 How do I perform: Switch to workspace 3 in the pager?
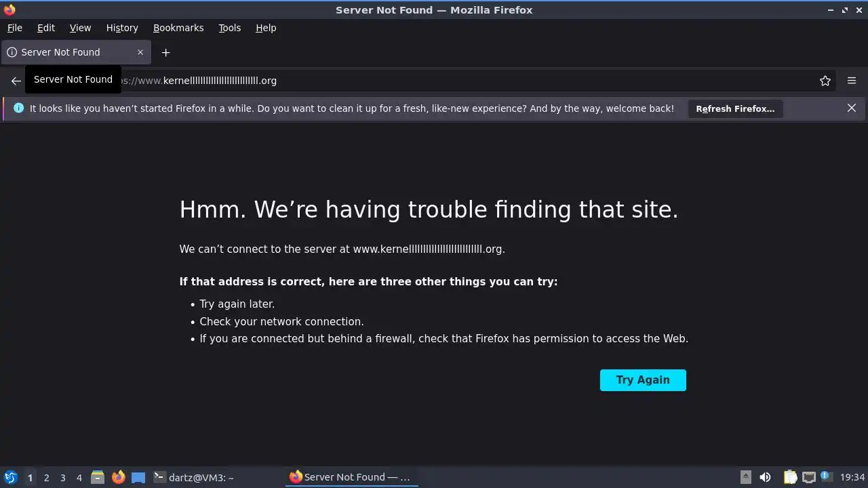(x=62, y=478)
